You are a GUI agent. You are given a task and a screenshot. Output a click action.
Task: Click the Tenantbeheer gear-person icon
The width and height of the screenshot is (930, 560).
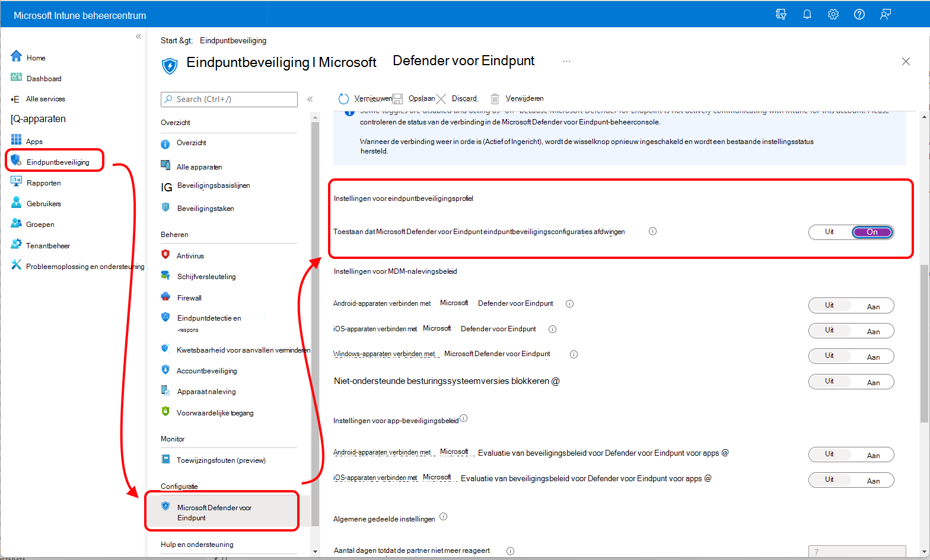click(x=17, y=244)
